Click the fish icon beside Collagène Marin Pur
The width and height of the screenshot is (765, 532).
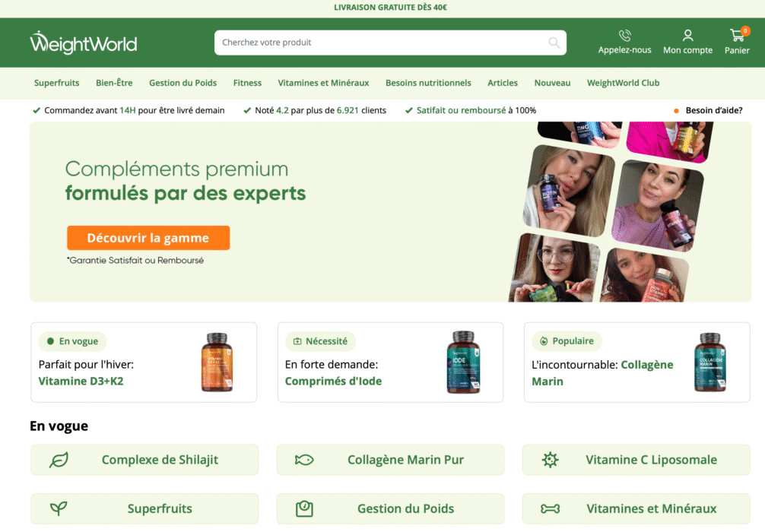304,460
